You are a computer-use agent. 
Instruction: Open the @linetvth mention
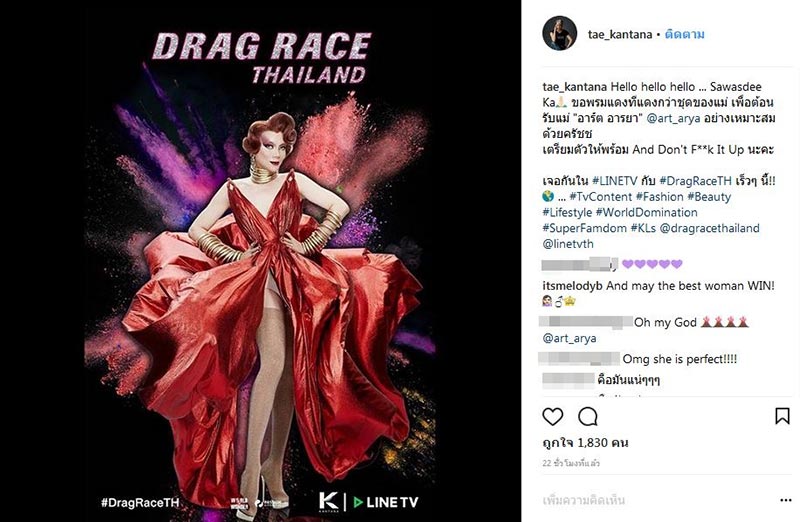tap(568, 244)
